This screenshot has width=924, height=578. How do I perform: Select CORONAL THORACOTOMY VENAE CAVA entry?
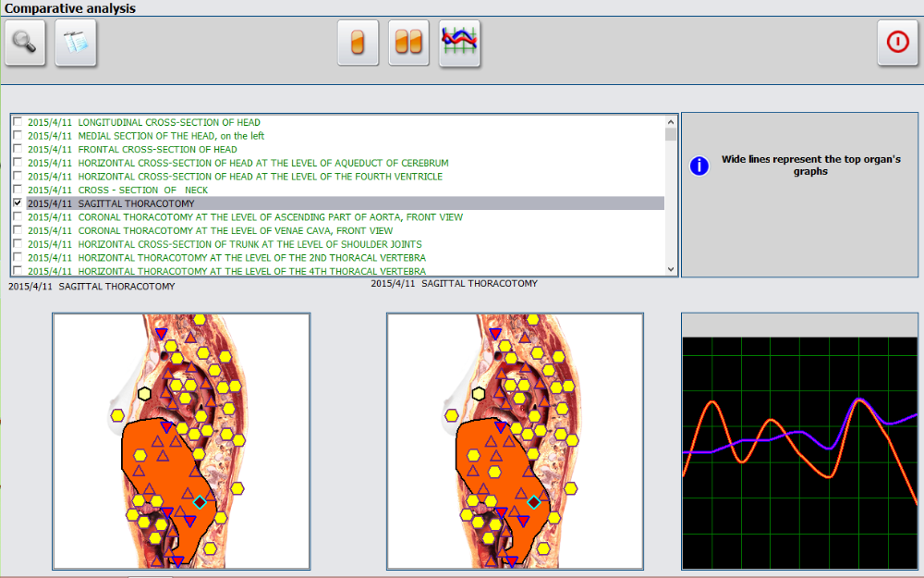[235, 230]
